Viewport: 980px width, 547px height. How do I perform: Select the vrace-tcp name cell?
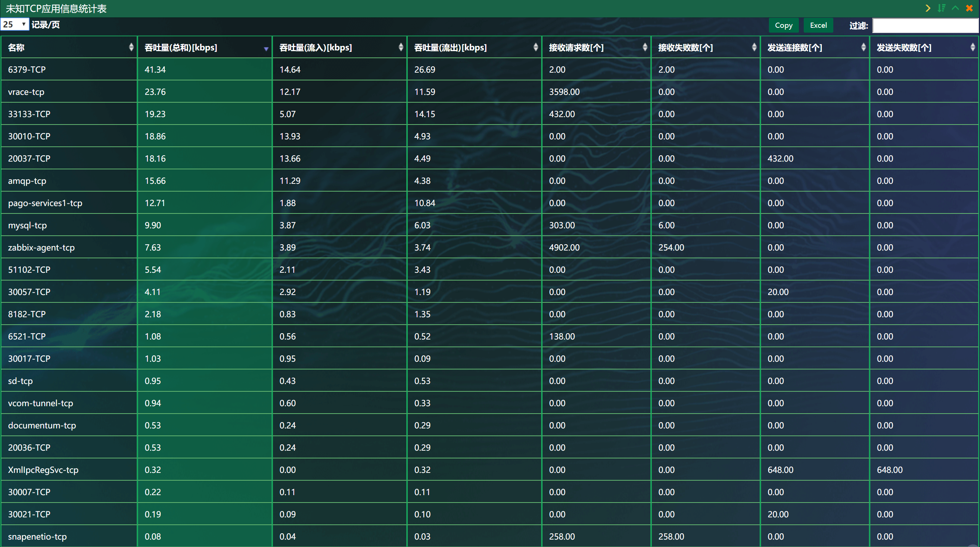[x=69, y=92]
